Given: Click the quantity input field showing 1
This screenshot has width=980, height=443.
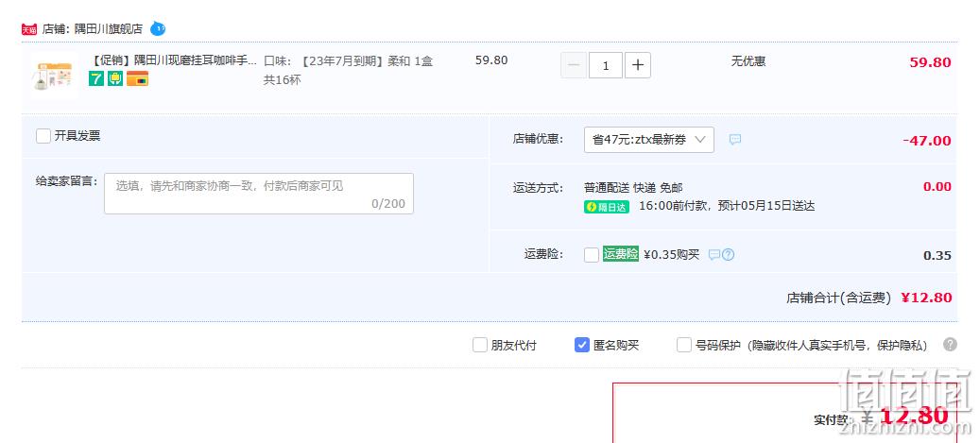Looking at the screenshot, I should [606, 65].
